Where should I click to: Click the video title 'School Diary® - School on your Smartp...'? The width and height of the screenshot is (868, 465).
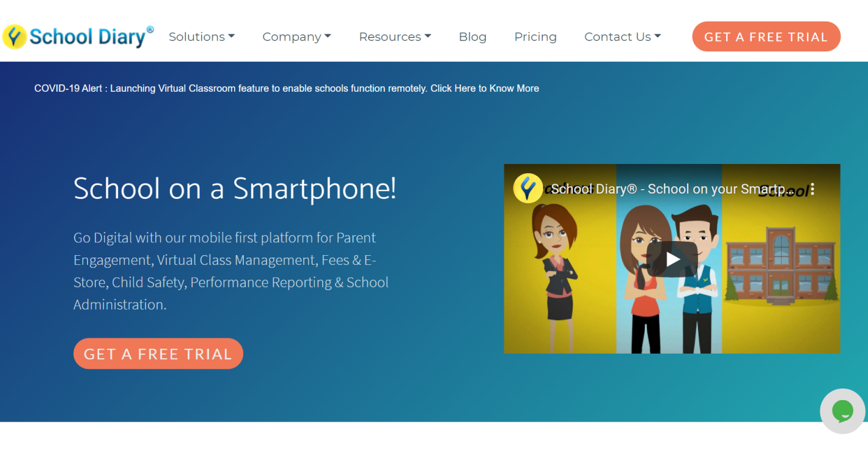pos(671,189)
